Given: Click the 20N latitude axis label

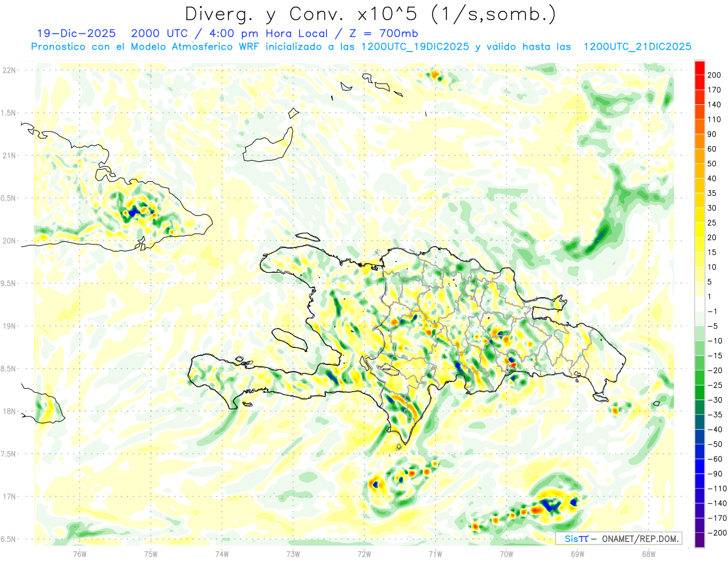Looking at the screenshot, I should coord(10,241).
